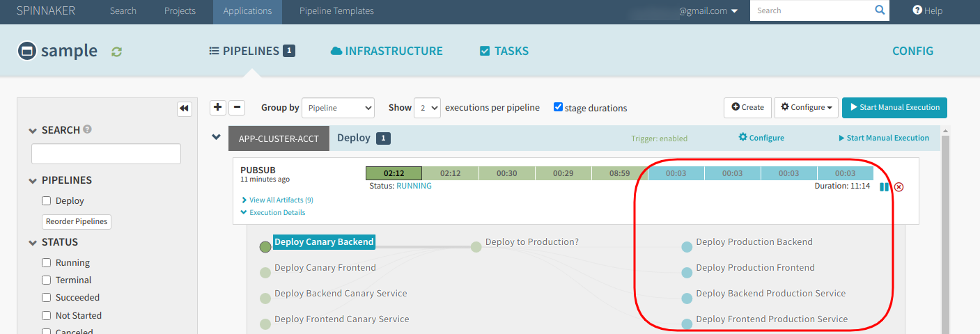Select the 00:29 stage bar segment
This screenshot has height=334, width=980.
(x=563, y=173)
